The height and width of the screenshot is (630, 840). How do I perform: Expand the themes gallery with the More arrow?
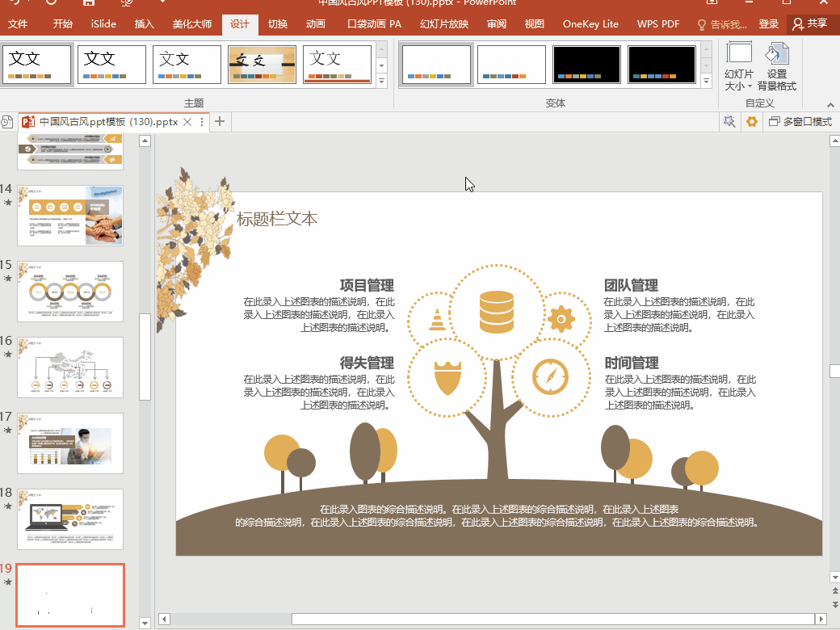pyautogui.click(x=381, y=81)
